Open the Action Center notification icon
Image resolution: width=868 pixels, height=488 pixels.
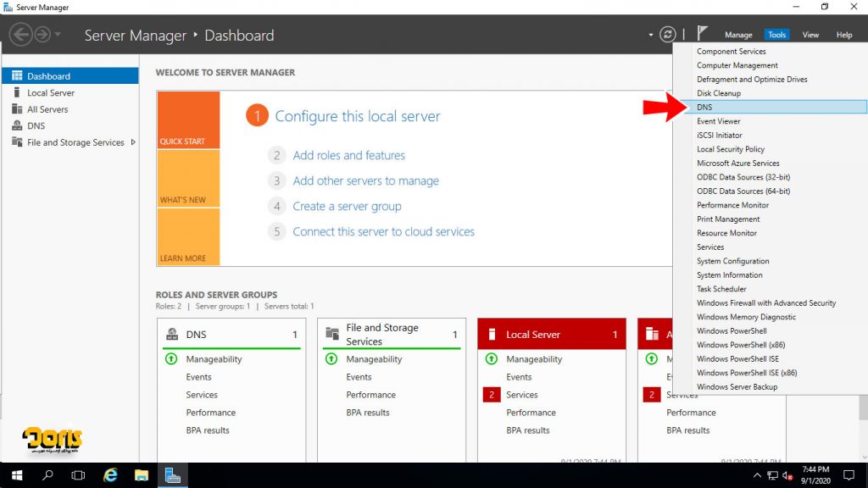point(849,475)
